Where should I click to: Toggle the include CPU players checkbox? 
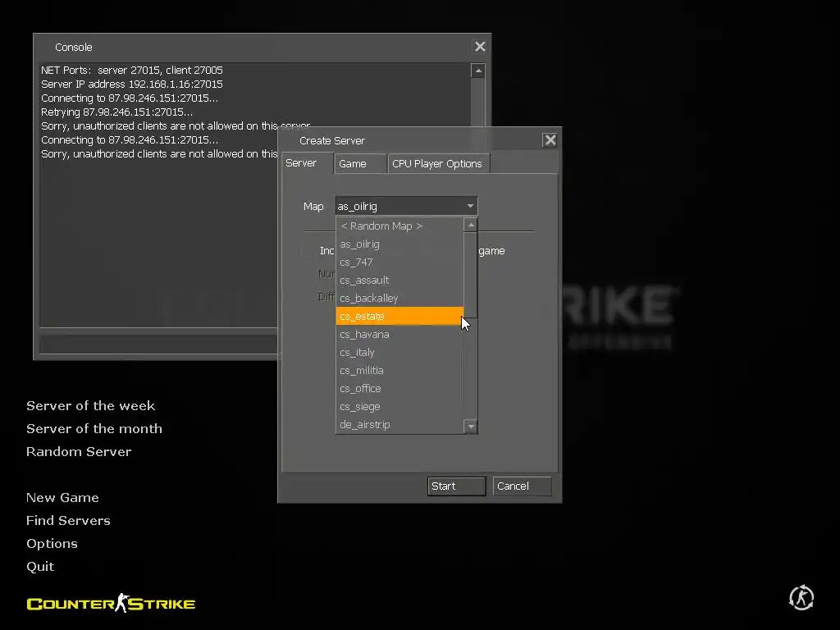click(305, 251)
